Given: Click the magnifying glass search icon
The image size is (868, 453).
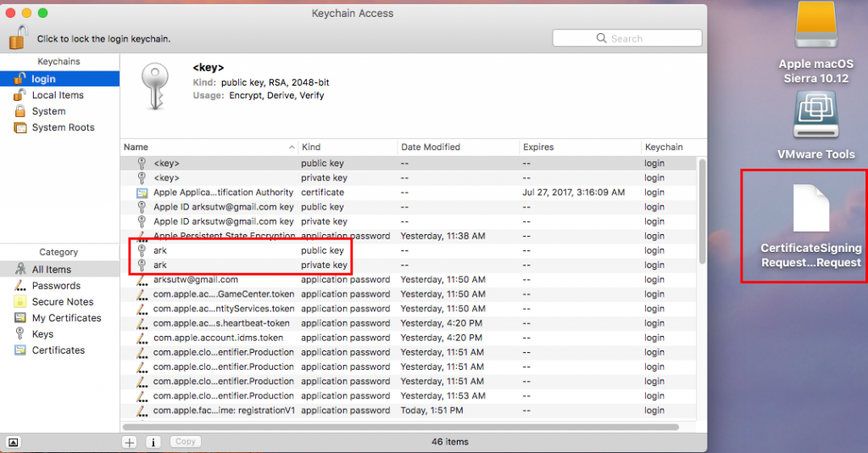Looking at the screenshot, I should tap(601, 38).
